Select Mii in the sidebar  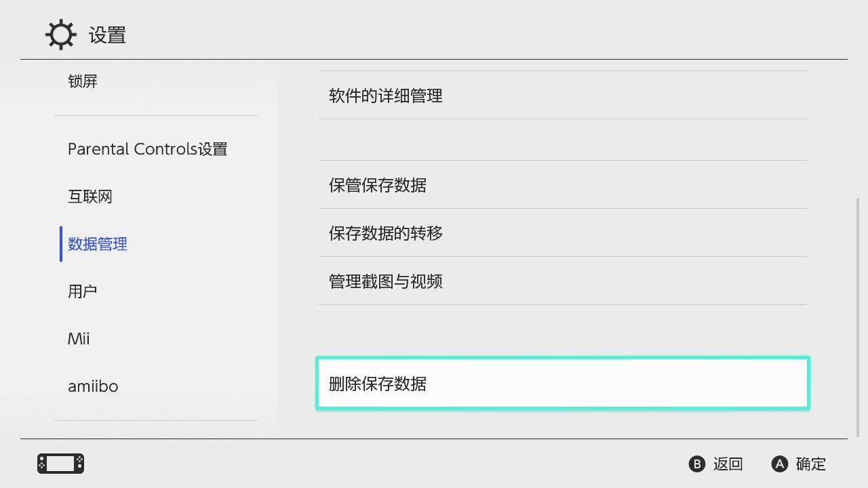[79, 339]
